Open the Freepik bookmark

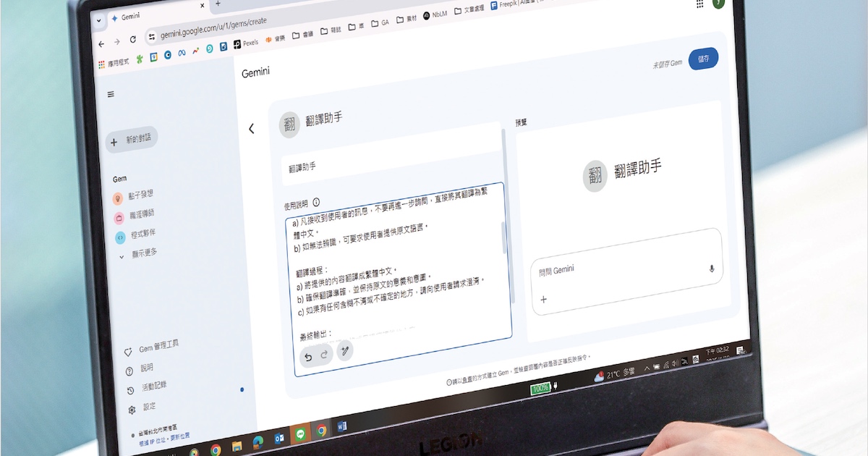(x=519, y=4)
